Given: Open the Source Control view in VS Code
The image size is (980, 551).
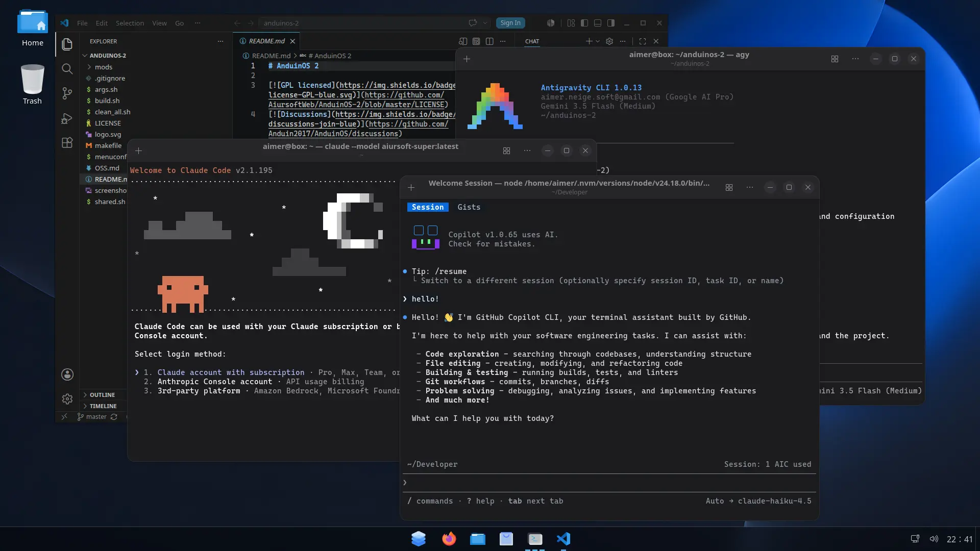Looking at the screenshot, I should coord(67,93).
